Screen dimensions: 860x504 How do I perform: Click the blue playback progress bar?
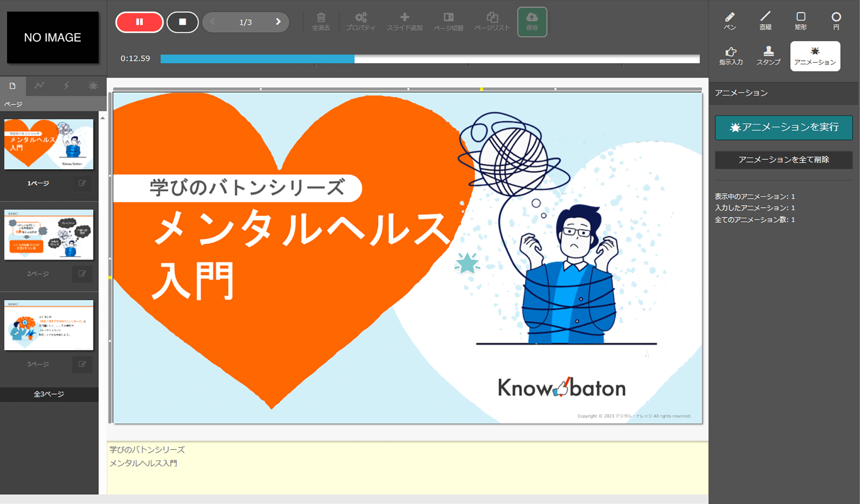[x=257, y=59]
